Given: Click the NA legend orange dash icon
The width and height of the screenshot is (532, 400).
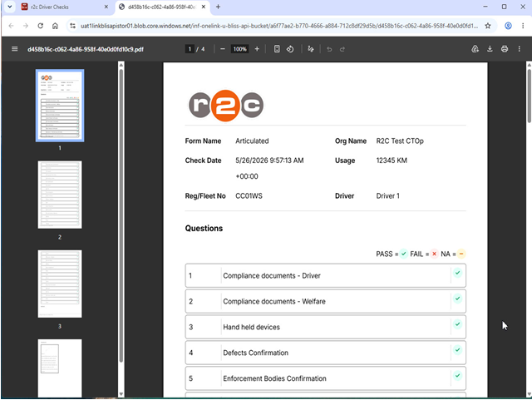Looking at the screenshot, I should click(461, 254).
